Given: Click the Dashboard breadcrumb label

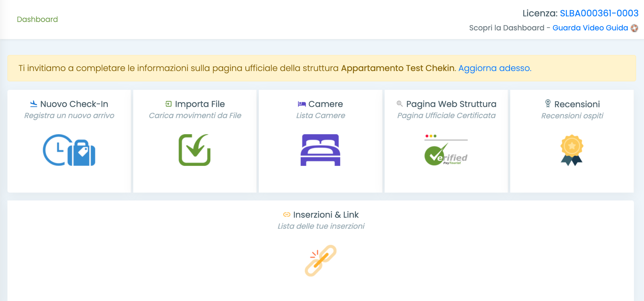Looking at the screenshot, I should tap(37, 19).
